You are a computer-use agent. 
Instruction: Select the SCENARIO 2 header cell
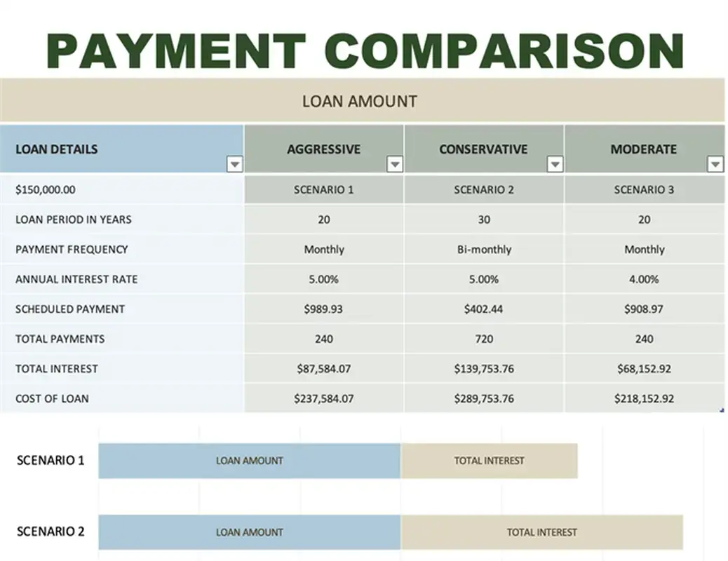(483, 189)
